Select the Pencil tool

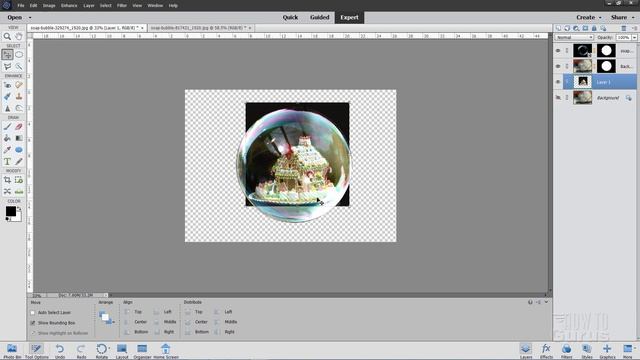coord(19,162)
